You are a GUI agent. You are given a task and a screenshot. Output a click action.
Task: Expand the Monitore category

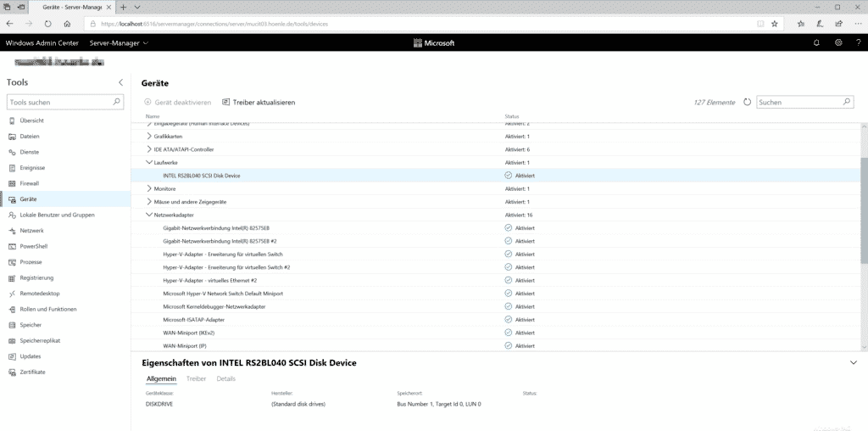(x=149, y=188)
